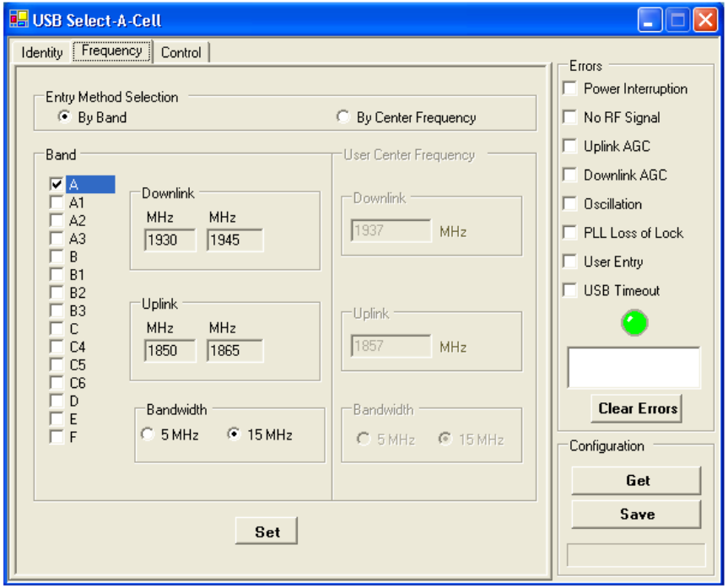Enable band B2 checkbox
This screenshot has width=728, height=588.
57,293
